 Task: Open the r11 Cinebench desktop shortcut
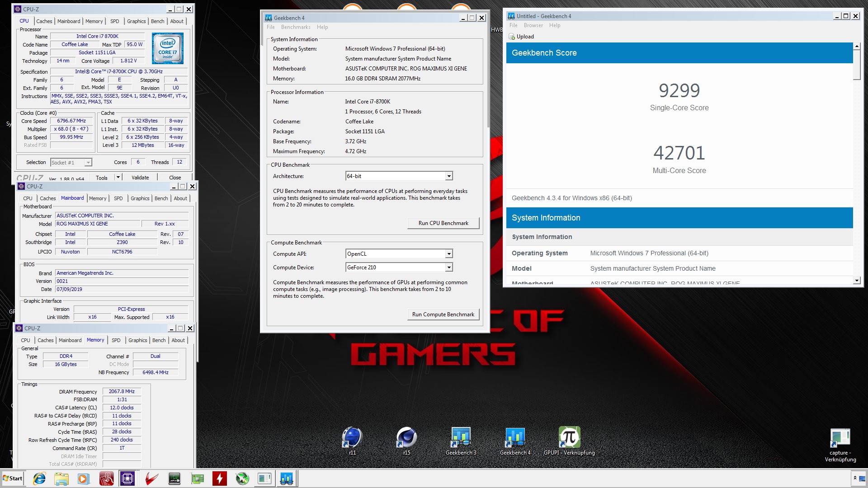352,437
